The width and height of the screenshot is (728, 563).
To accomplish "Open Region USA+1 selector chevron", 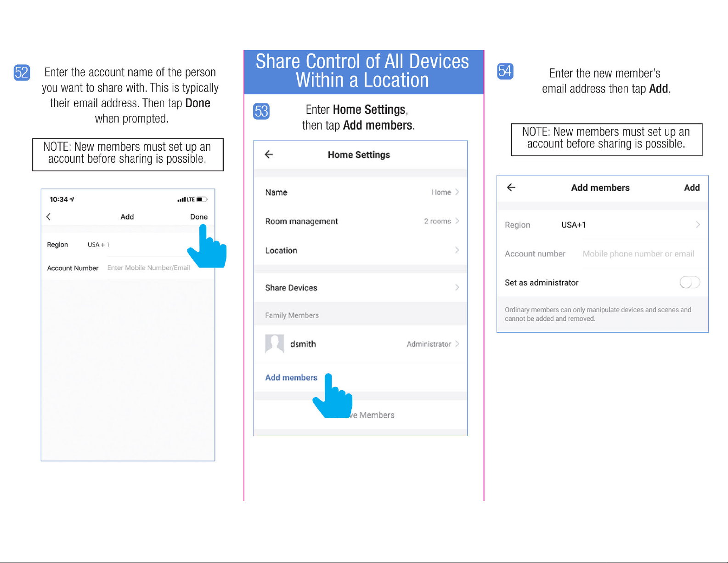I will pyautogui.click(x=698, y=225).
